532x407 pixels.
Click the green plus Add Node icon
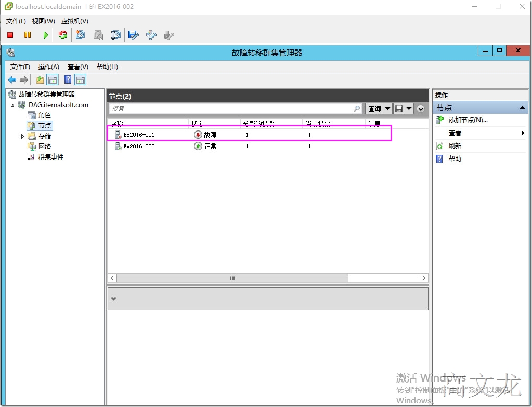[440, 120]
